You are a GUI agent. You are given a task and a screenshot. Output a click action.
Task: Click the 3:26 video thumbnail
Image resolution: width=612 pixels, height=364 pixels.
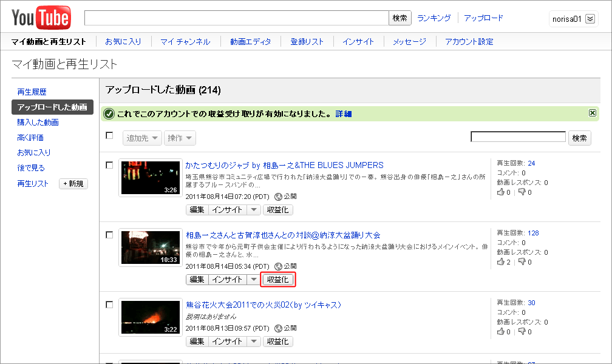151,178
